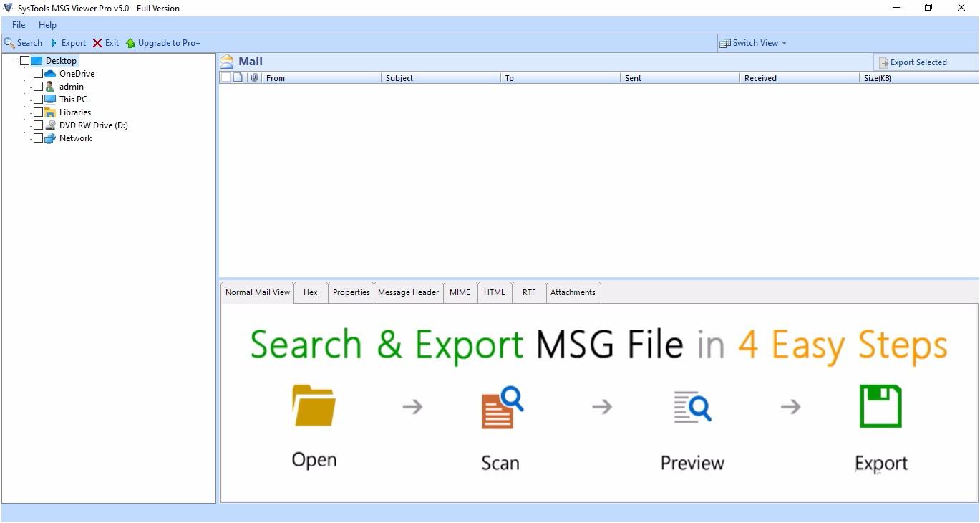The width and height of the screenshot is (980, 523).
Task: Sort by the attachment paperclip column
Action: (254, 77)
